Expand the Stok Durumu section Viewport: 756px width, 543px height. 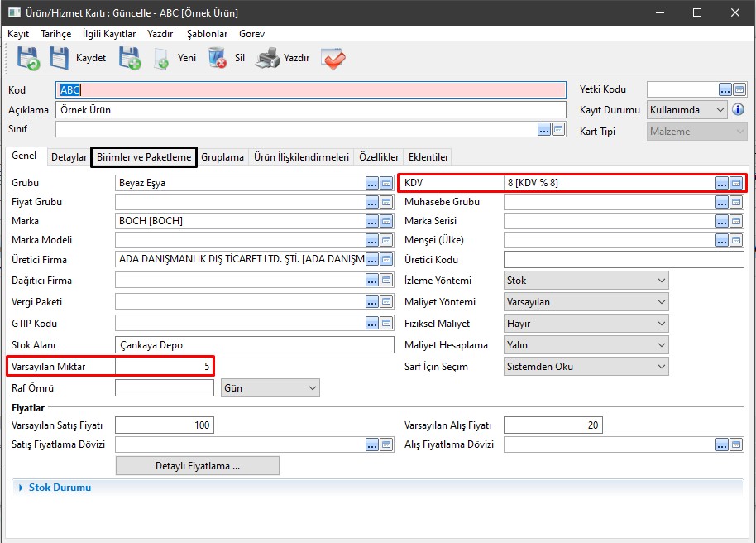pos(22,488)
